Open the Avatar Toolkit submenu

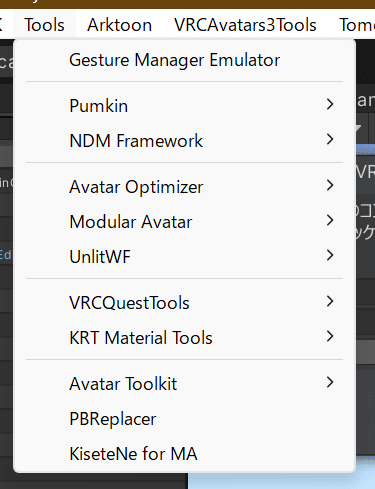[184, 384]
